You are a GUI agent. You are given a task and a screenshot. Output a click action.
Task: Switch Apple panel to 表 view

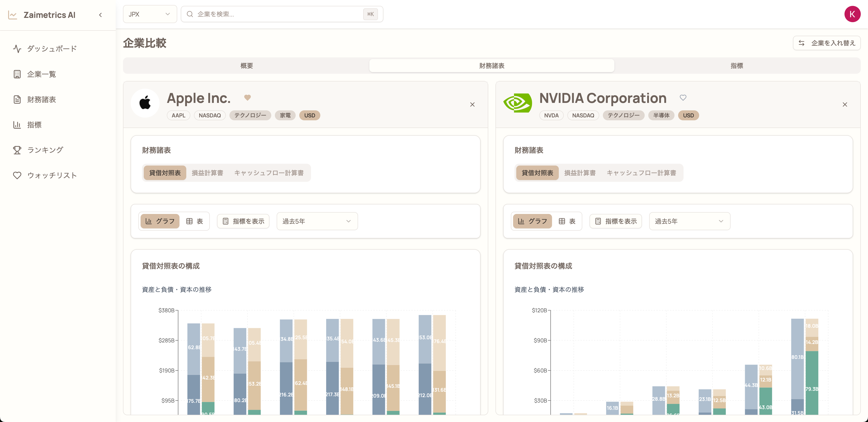pyautogui.click(x=195, y=221)
